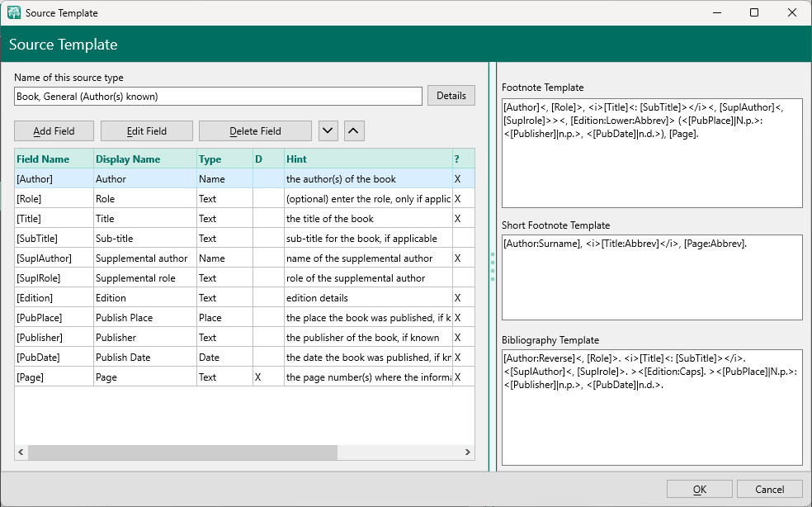
Task: Edit the source type name field
Action: [218, 97]
